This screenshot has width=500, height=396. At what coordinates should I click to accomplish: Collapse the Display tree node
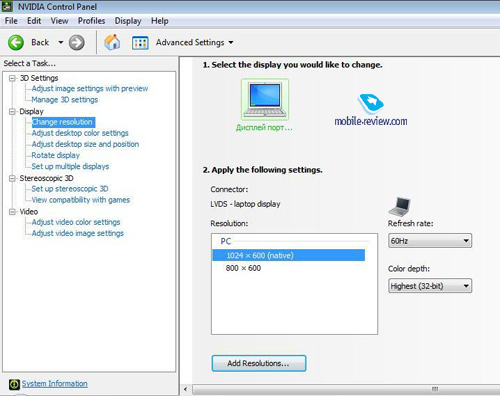[12, 111]
